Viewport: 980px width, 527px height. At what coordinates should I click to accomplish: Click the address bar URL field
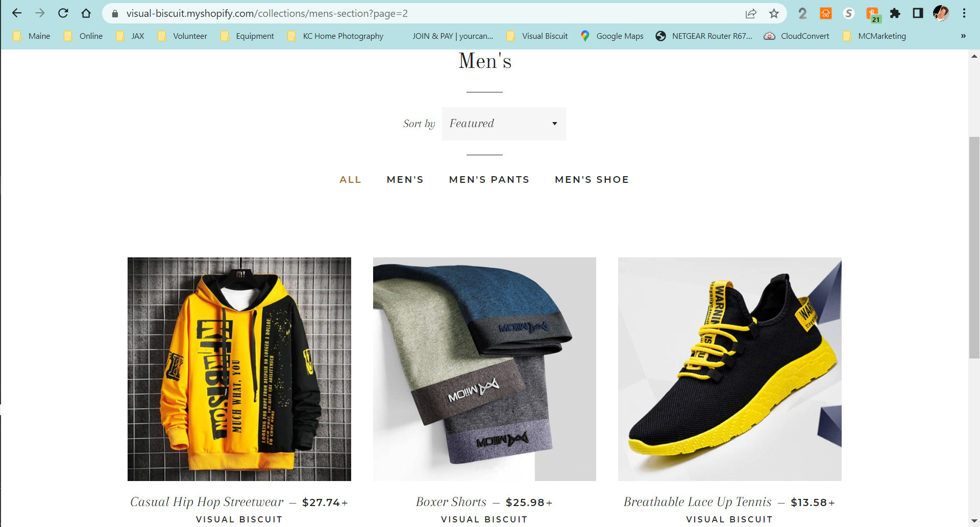click(429, 13)
